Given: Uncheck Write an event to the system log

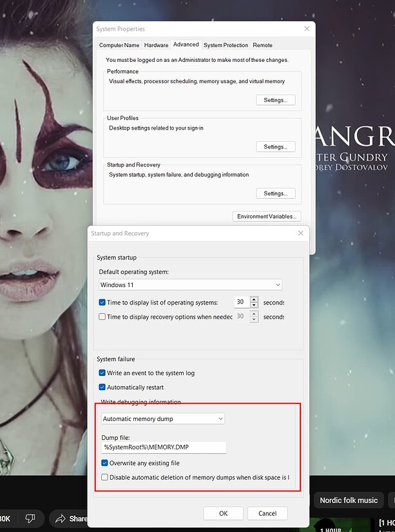Looking at the screenshot, I should [x=102, y=373].
